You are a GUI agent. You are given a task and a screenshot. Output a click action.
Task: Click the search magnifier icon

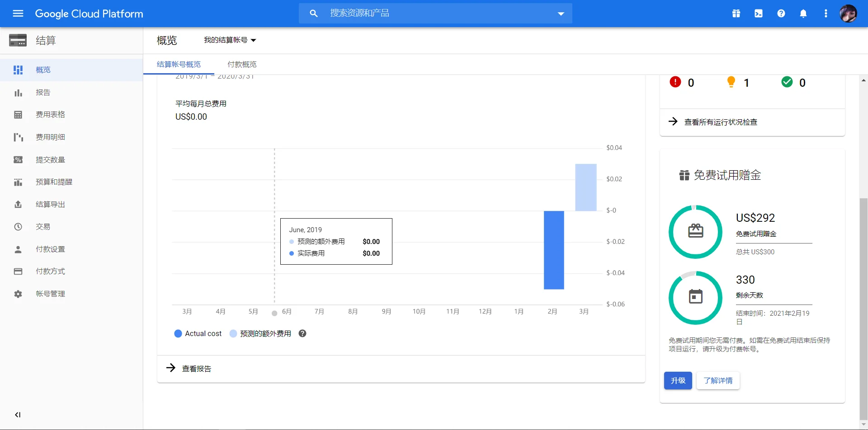point(314,14)
